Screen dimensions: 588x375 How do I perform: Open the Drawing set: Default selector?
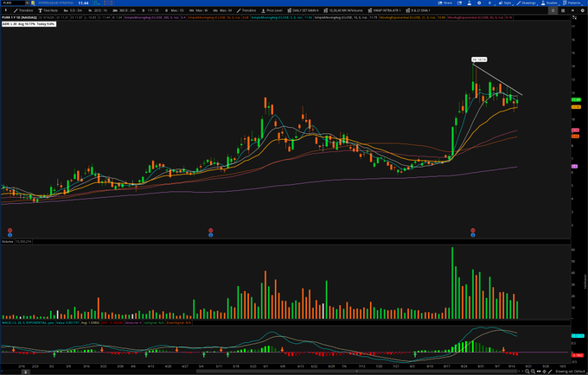[571, 372]
